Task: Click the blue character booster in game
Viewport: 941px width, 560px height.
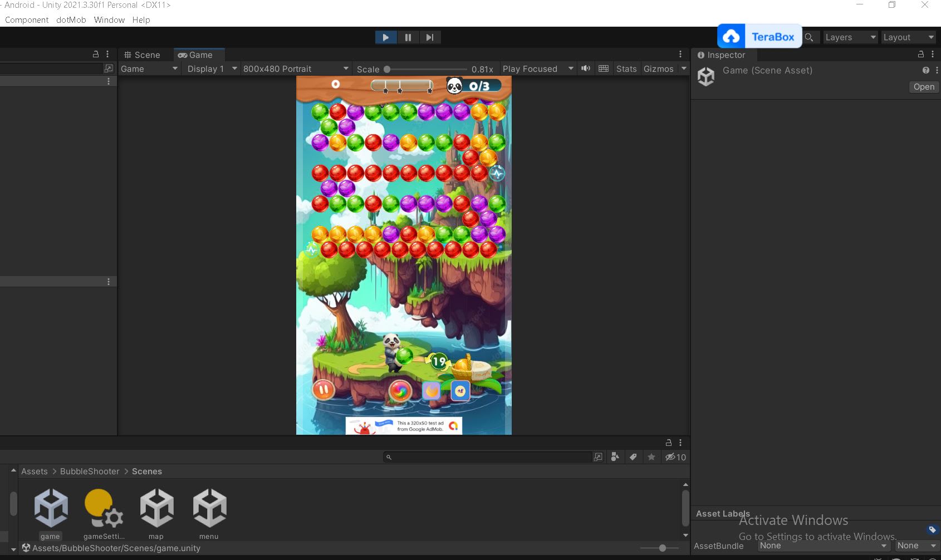Action: click(x=460, y=391)
